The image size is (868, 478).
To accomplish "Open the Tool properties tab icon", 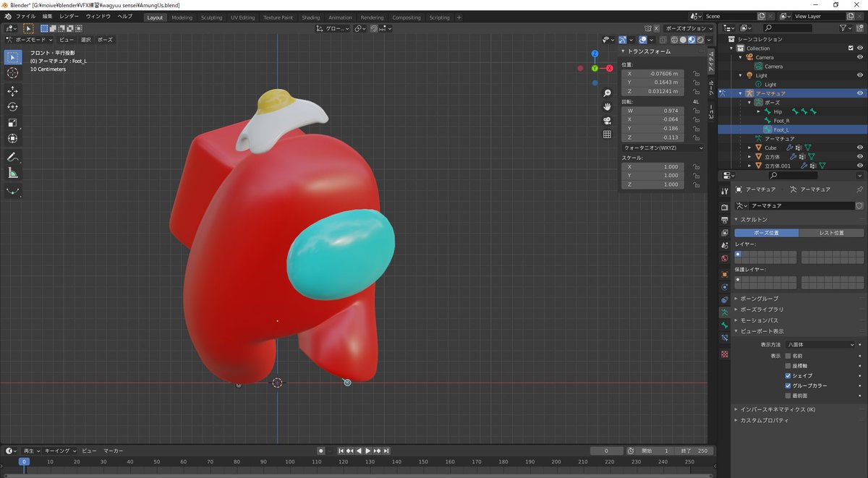I will [725, 192].
